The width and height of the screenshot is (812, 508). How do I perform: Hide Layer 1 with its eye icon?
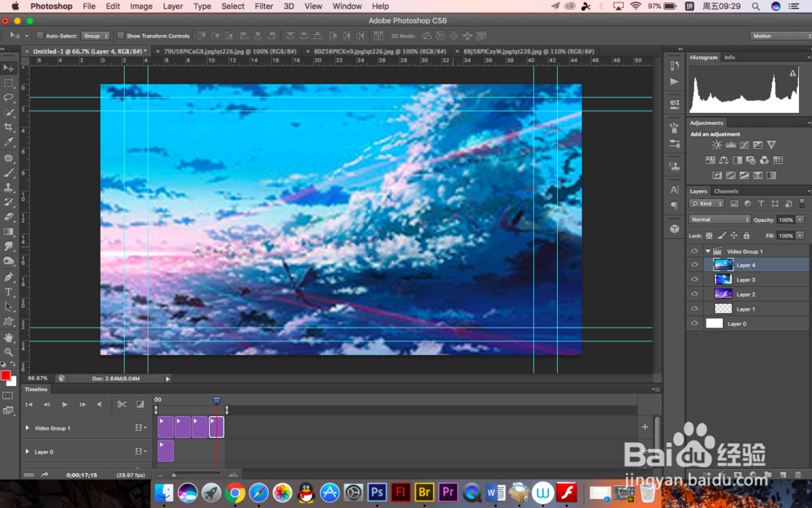[695, 309]
